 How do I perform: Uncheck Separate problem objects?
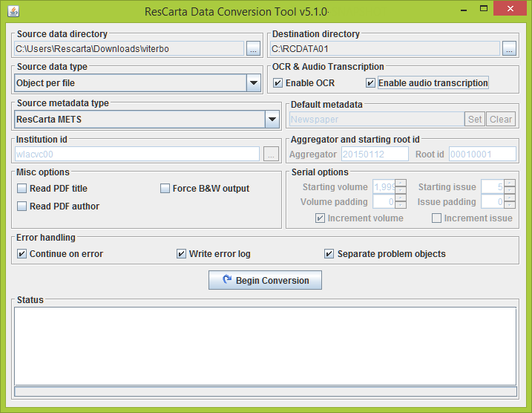point(329,254)
